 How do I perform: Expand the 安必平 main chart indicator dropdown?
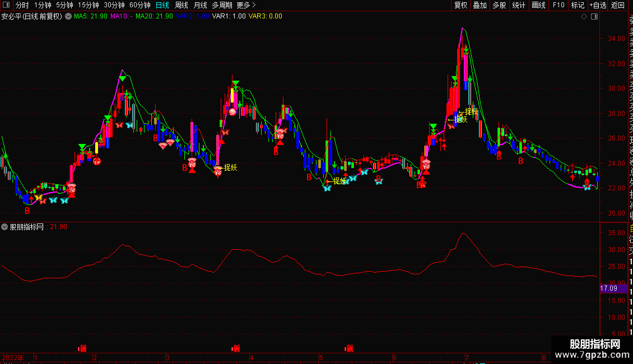[x=68, y=16]
